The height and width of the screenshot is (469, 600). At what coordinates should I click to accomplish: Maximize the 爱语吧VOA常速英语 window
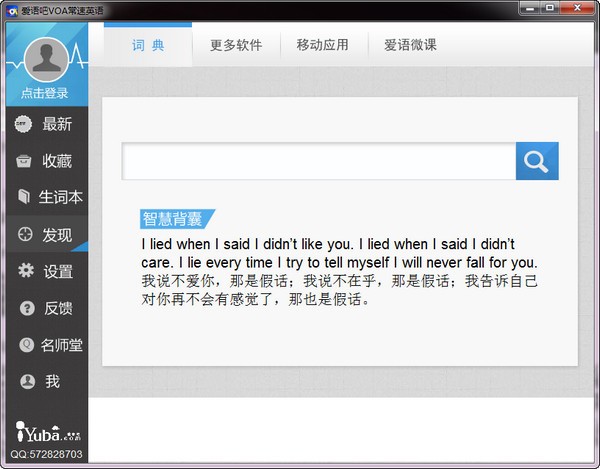pos(550,8)
